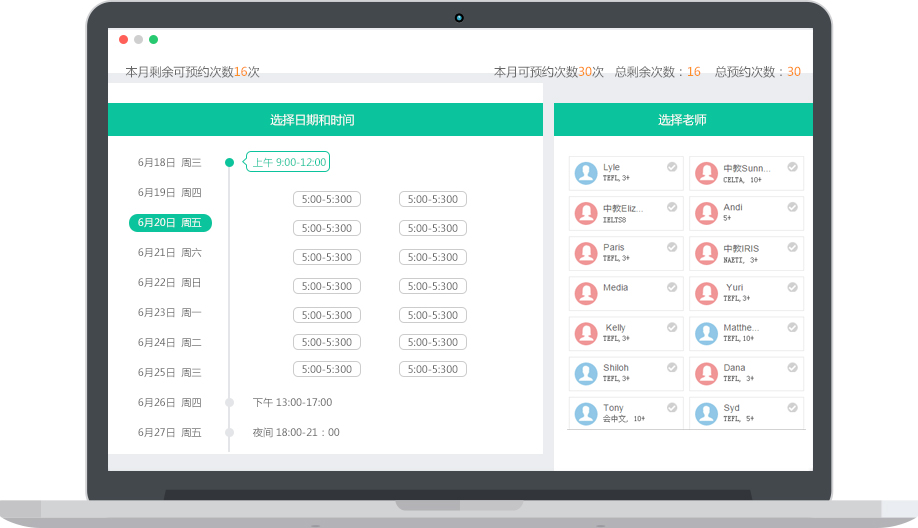The height and width of the screenshot is (528, 918).
Task: Check the selection mark for 中教IRIS
Action: [792, 247]
